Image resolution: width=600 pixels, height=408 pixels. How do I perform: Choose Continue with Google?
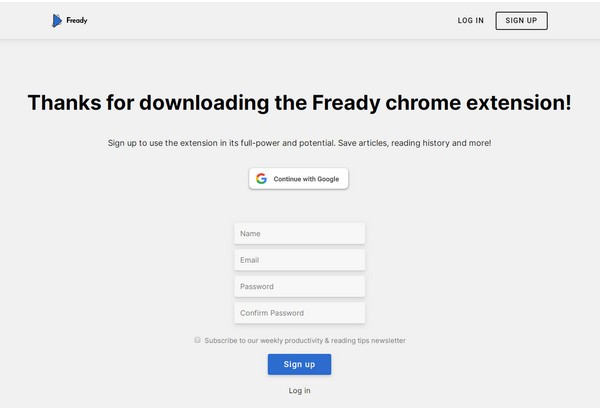pos(299,179)
